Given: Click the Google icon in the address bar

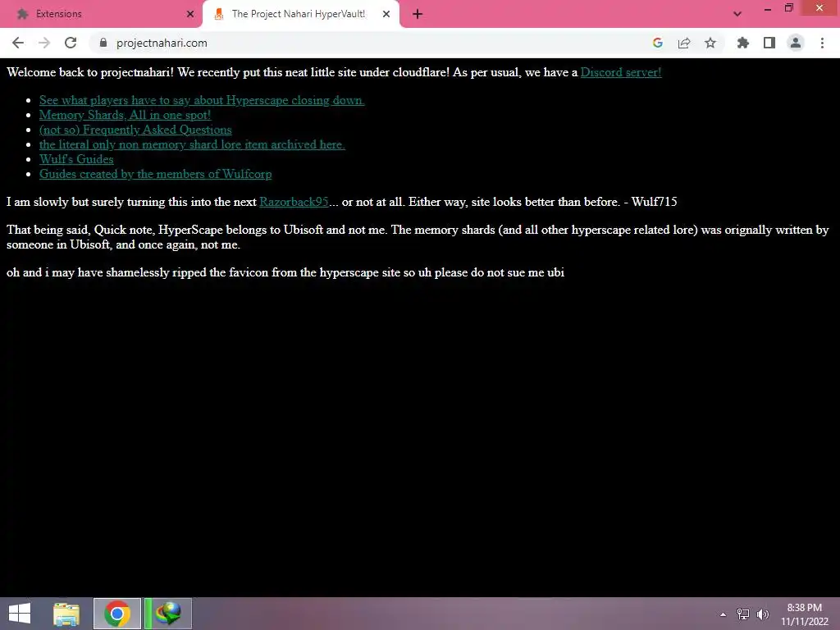Looking at the screenshot, I should click(658, 43).
